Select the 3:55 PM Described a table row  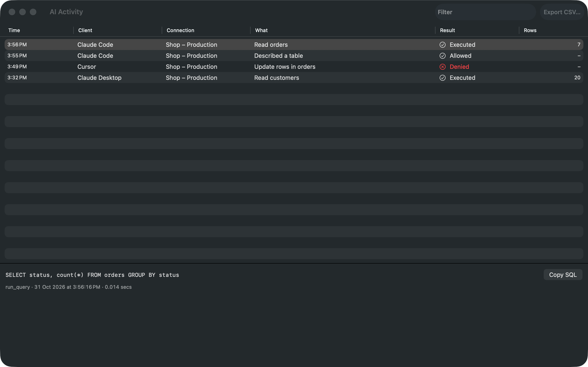point(294,56)
